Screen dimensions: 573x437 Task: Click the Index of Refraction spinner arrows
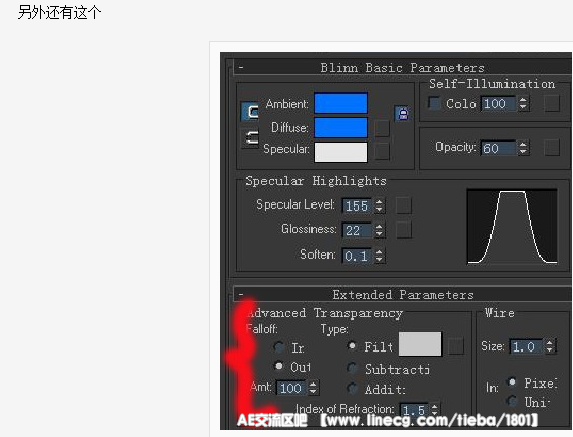[434, 409]
